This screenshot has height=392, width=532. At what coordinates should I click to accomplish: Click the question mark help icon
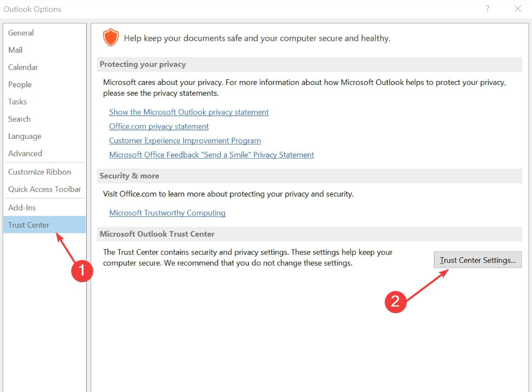(x=488, y=9)
